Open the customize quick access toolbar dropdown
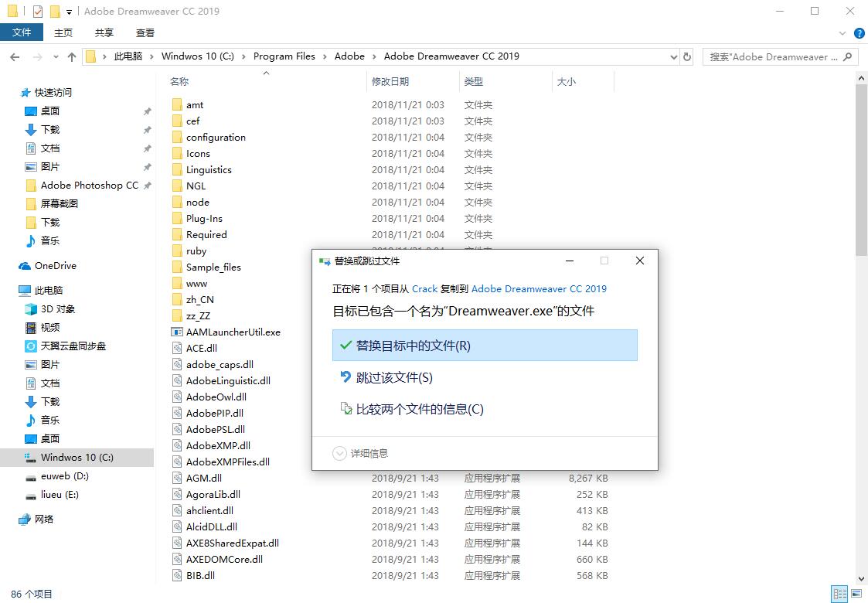868x603 pixels. click(x=70, y=12)
